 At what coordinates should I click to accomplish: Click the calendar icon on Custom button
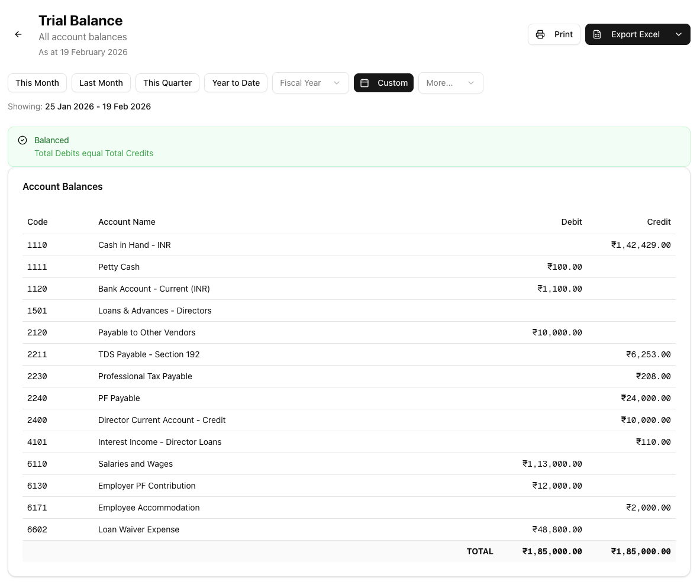click(x=365, y=83)
